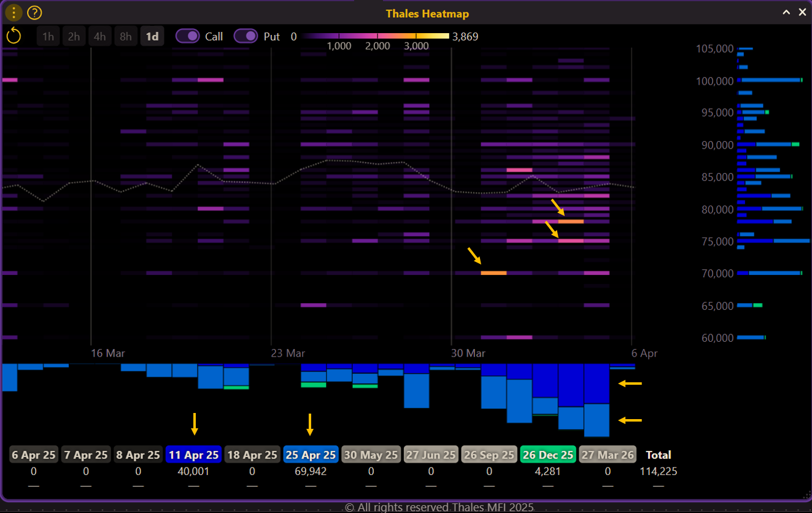Toggle the Call switch
Viewport: 812px width, 513px height.
tap(188, 36)
